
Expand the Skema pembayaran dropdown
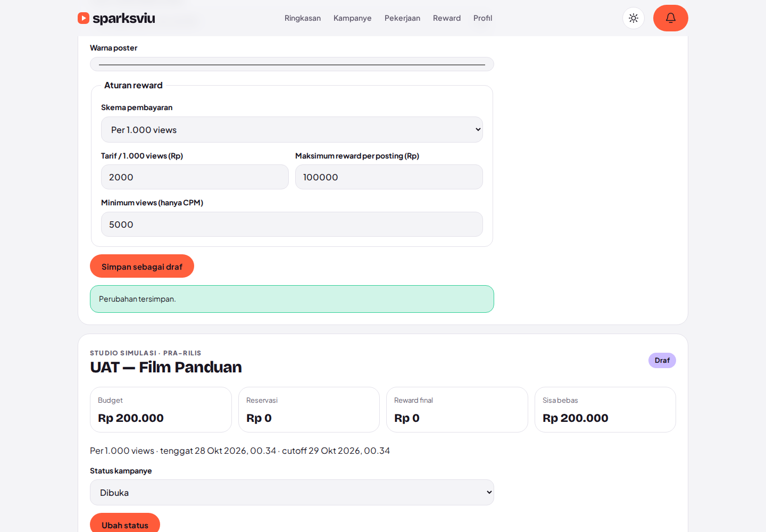[x=292, y=130]
